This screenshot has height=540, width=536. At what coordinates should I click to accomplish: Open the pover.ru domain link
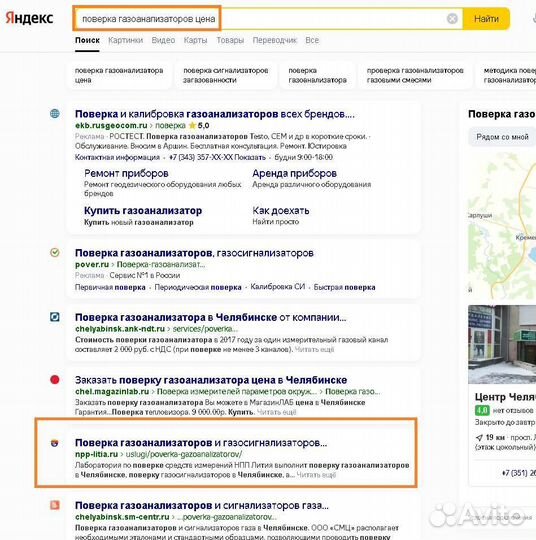[x=92, y=264]
